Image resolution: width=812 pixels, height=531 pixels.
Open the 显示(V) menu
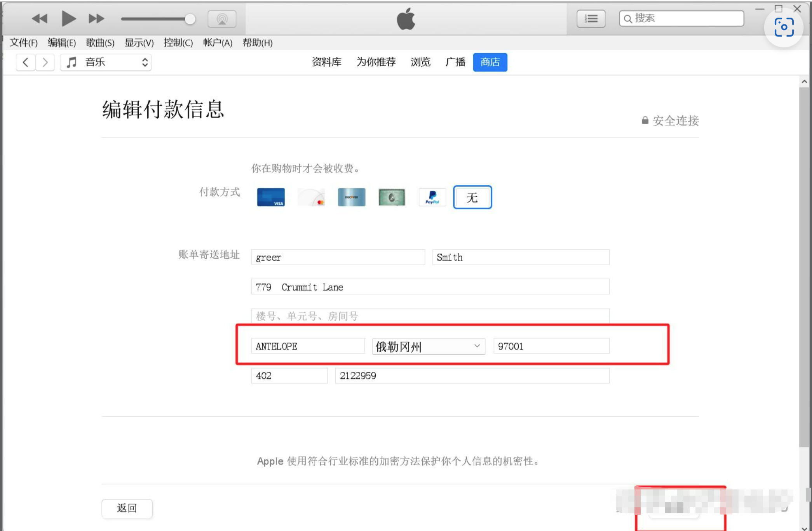[139, 43]
